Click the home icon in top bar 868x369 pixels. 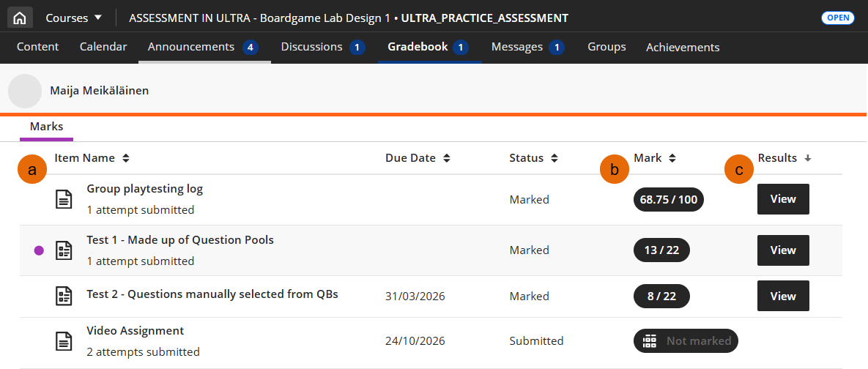[19, 18]
